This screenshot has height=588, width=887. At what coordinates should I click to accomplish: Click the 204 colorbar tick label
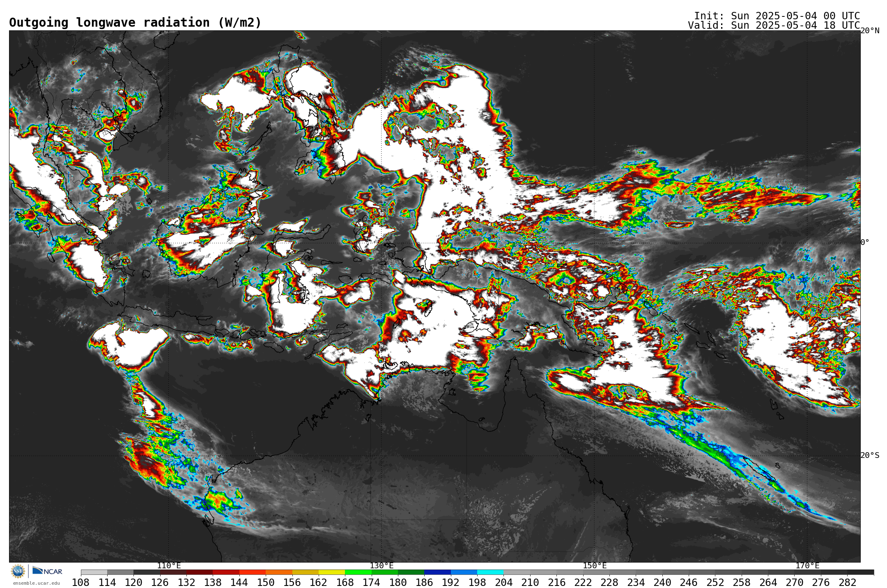coord(504,583)
